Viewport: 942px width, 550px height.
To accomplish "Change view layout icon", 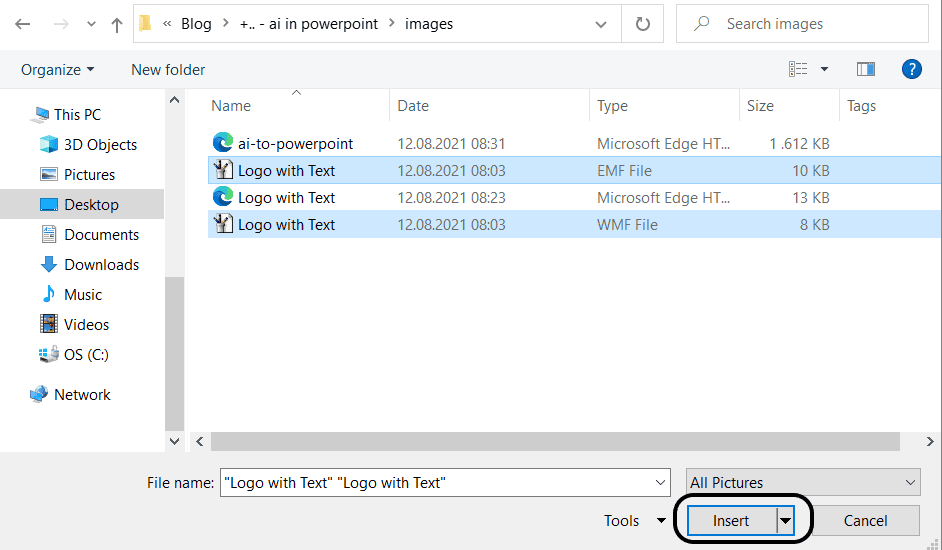I will (x=798, y=69).
